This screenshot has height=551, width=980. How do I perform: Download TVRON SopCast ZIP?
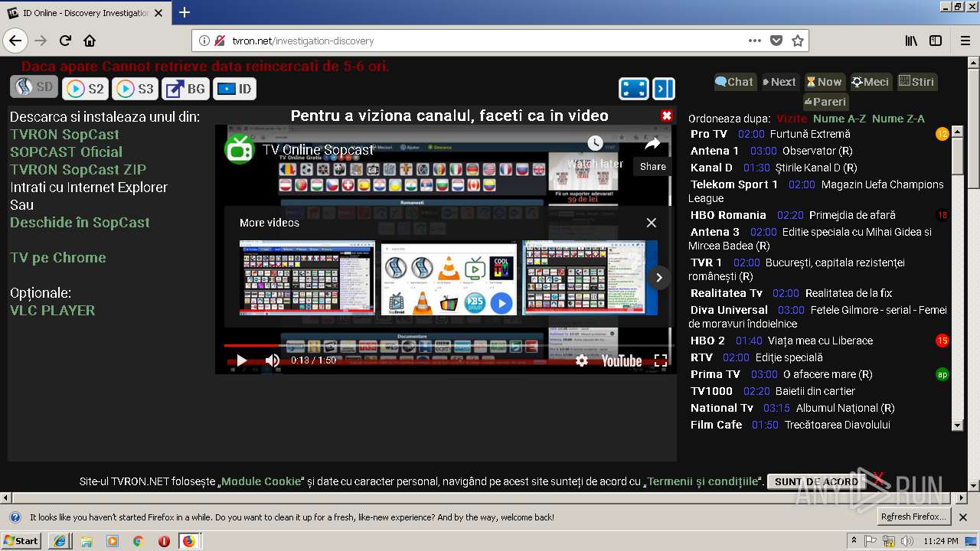(x=78, y=169)
